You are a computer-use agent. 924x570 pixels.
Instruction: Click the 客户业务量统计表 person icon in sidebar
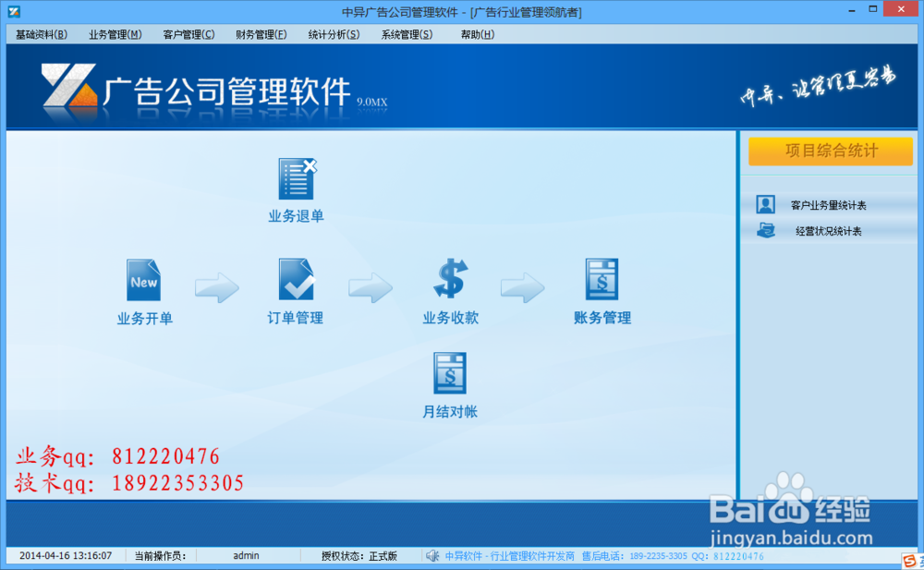click(764, 204)
